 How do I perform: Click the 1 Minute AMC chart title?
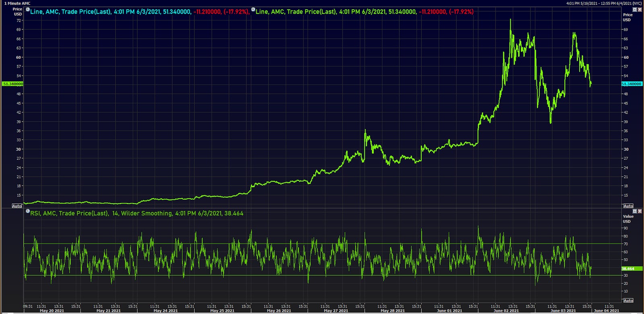pos(17,3)
